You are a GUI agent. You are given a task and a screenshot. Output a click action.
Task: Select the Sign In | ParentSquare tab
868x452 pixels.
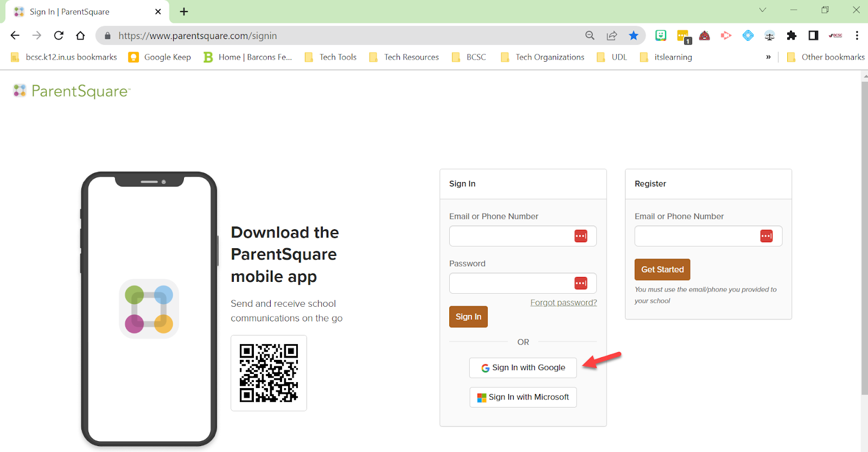(87, 12)
